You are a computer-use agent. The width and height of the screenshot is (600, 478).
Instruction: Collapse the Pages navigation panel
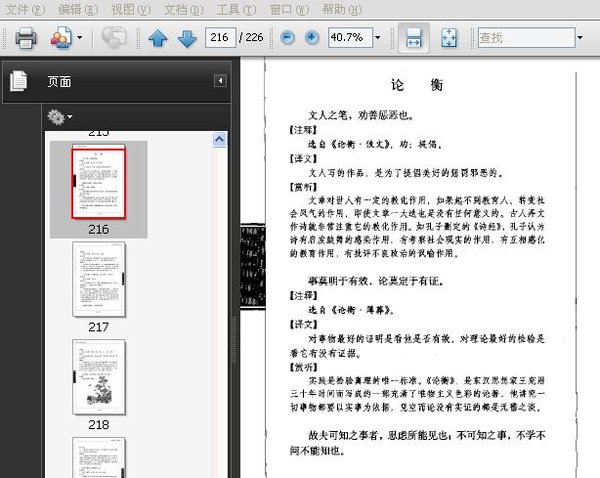pos(220,81)
